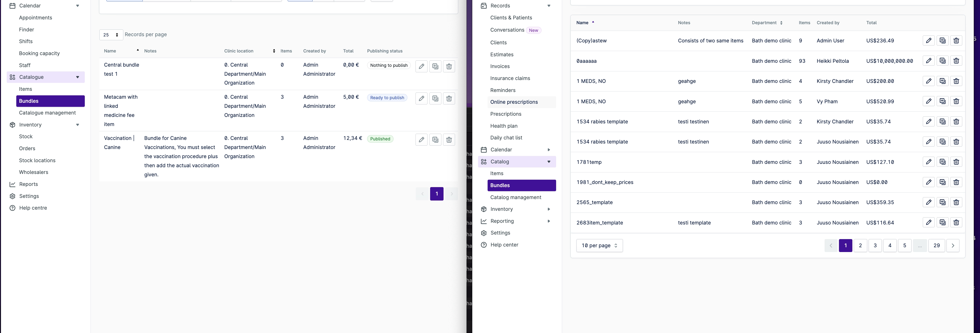980x333 pixels.
Task: Open Help center in right sidebar
Action: (x=504, y=245)
